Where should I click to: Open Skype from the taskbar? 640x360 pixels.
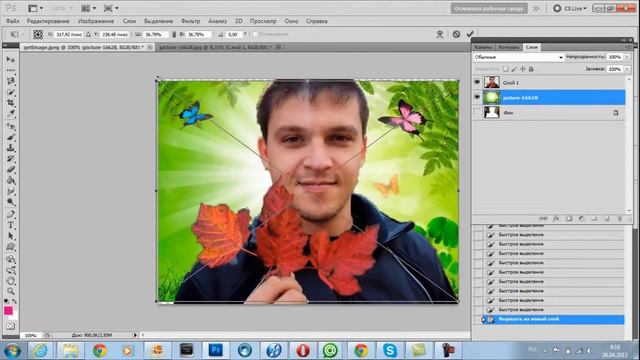pos(390,350)
